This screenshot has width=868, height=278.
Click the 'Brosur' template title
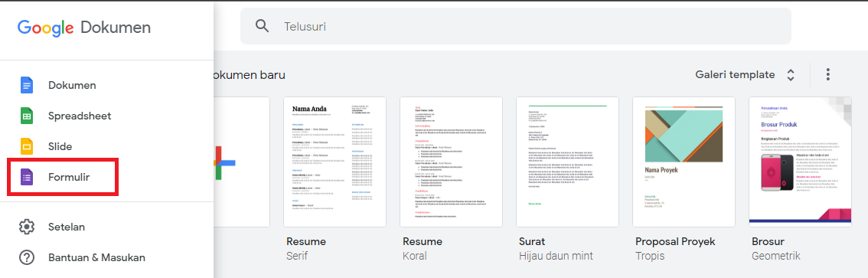click(x=768, y=242)
